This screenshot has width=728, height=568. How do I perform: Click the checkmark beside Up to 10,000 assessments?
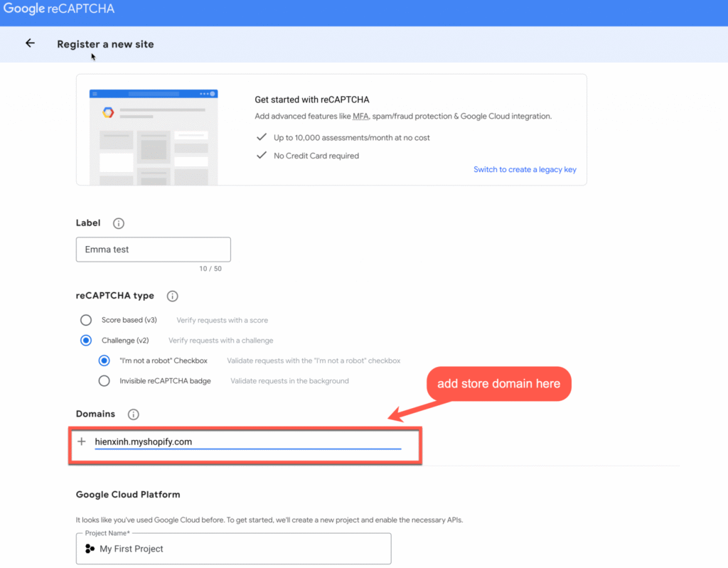(262, 137)
